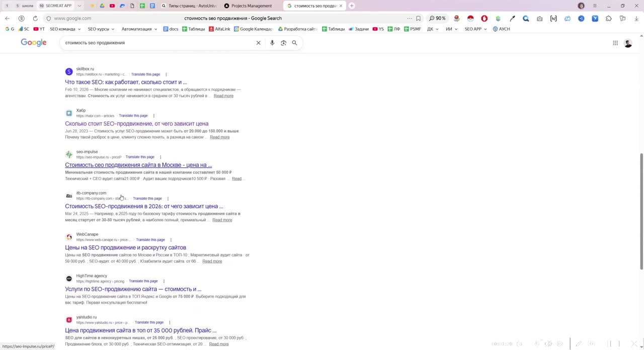Open the Google Календарь bookmark
The width and height of the screenshot is (644, 350).
[x=254, y=29]
